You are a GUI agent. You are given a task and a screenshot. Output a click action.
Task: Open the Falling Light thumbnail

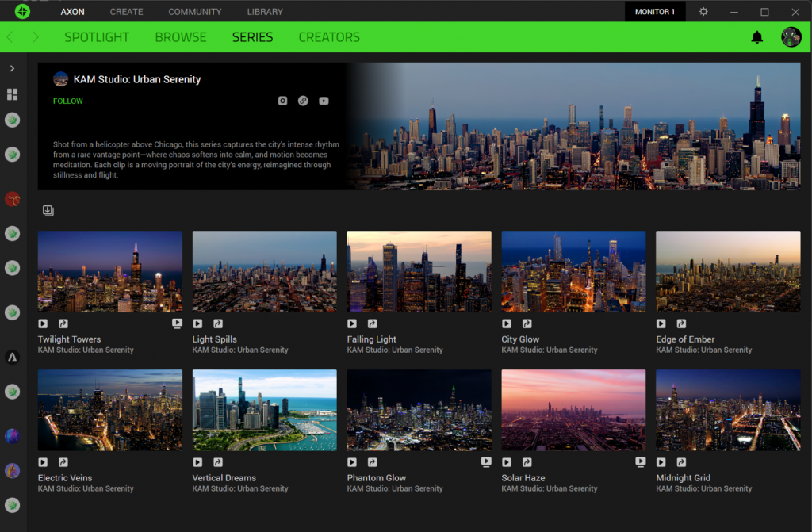point(419,271)
